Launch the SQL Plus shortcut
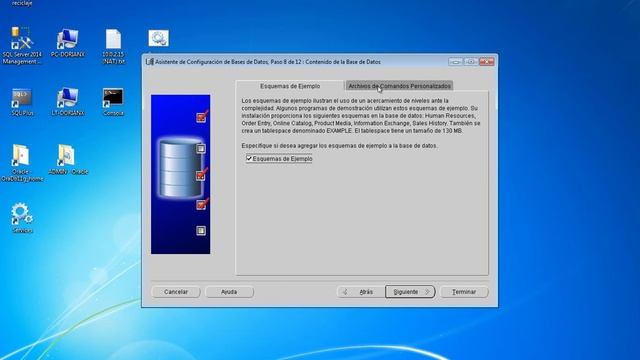This screenshot has width=640, height=360. [22, 102]
